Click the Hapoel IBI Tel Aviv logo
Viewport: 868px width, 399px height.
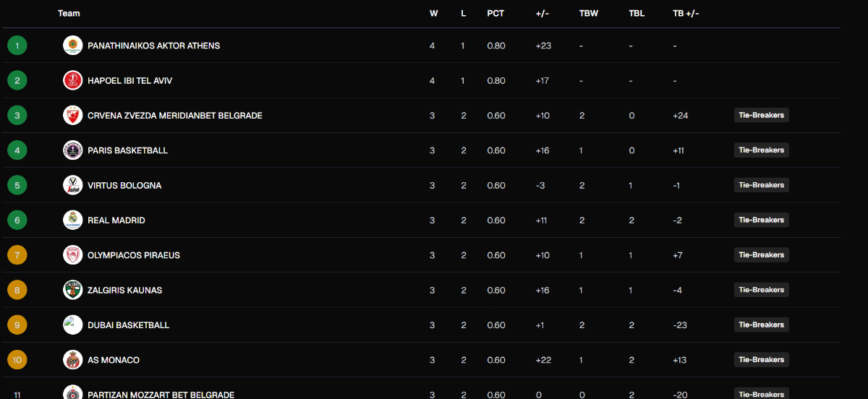72,80
